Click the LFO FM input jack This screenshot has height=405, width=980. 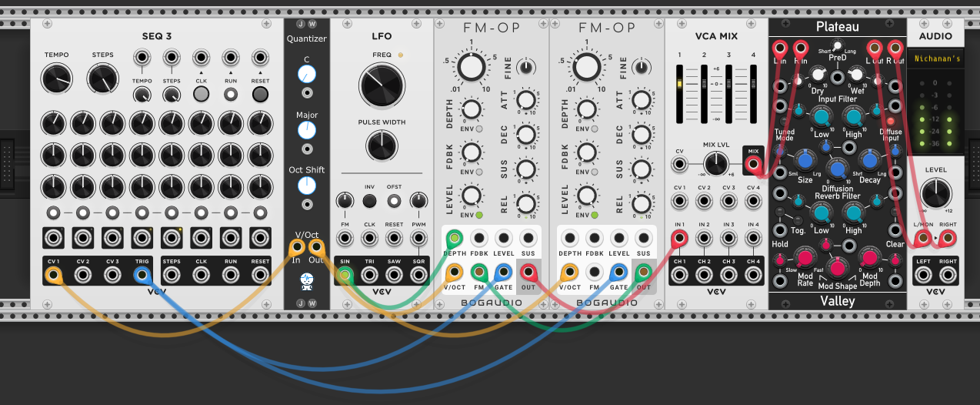pyautogui.click(x=345, y=238)
